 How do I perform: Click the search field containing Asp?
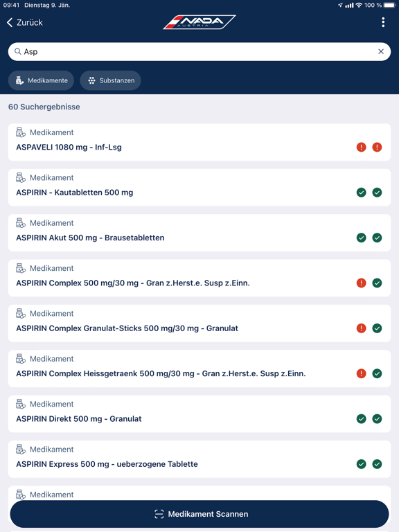pyautogui.click(x=199, y=51)
